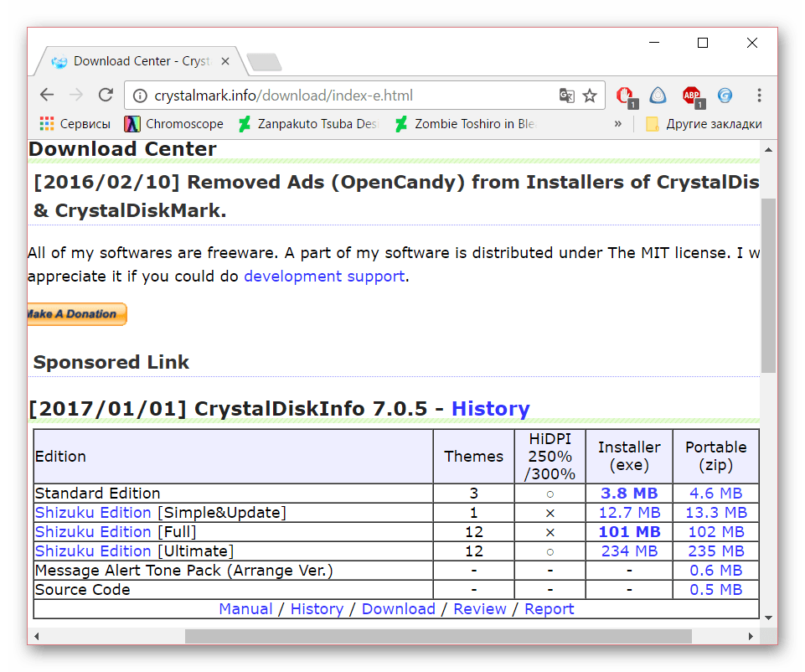Go back using the browser back arrow
The height and width of the screenshot is (672, 805).
coord(47,95)
